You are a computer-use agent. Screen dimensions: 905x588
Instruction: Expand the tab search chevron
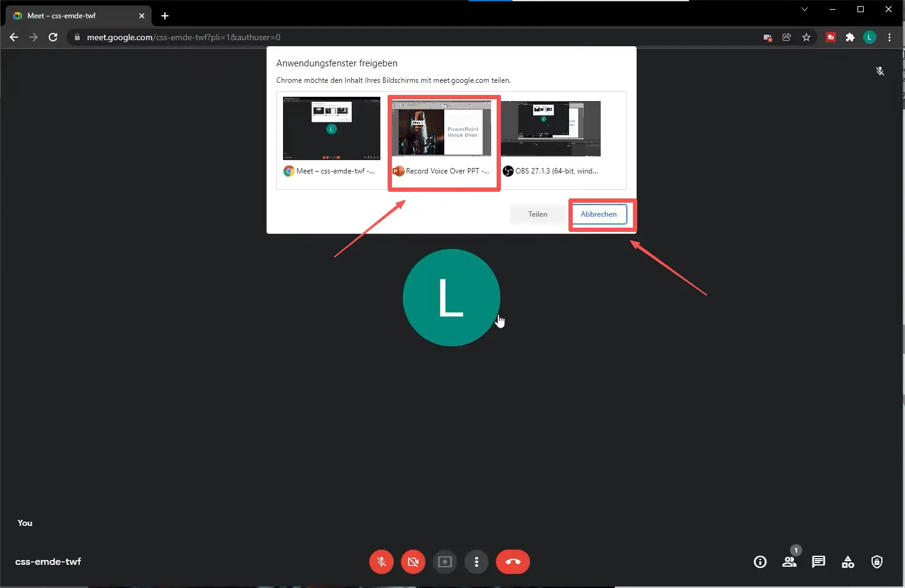point(805,9)
